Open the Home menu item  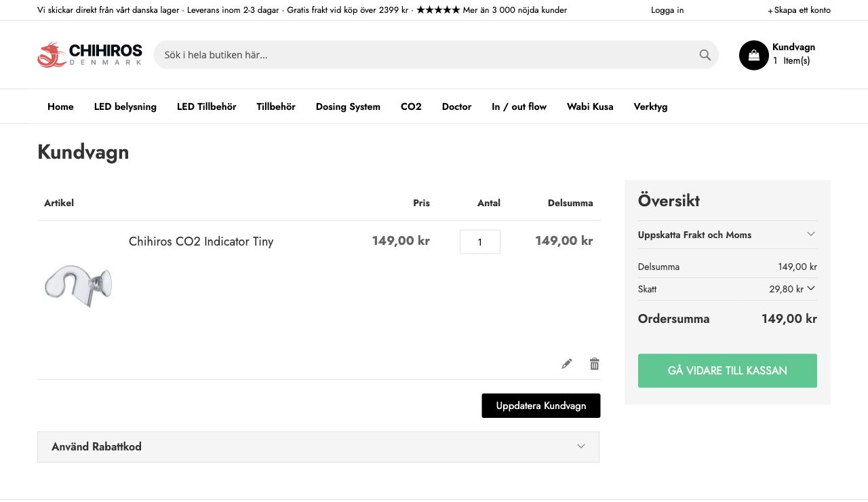(60, 107)
